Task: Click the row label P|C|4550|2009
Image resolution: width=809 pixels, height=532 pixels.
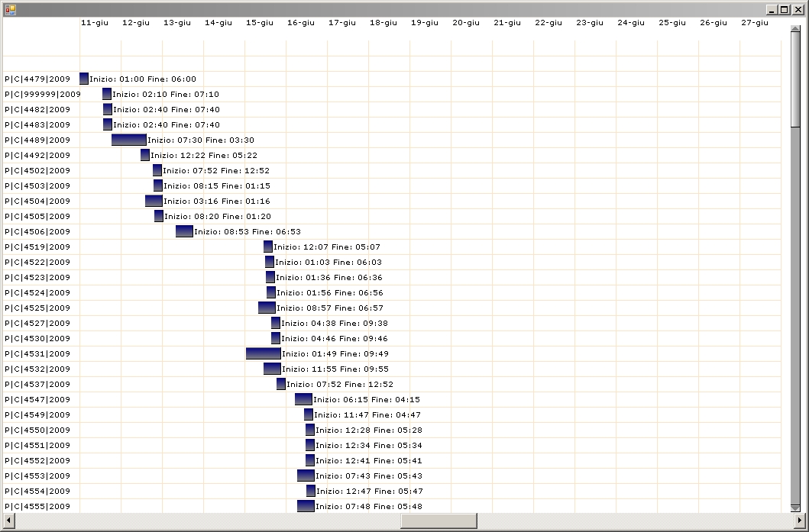Action: [x=37, y=430]
